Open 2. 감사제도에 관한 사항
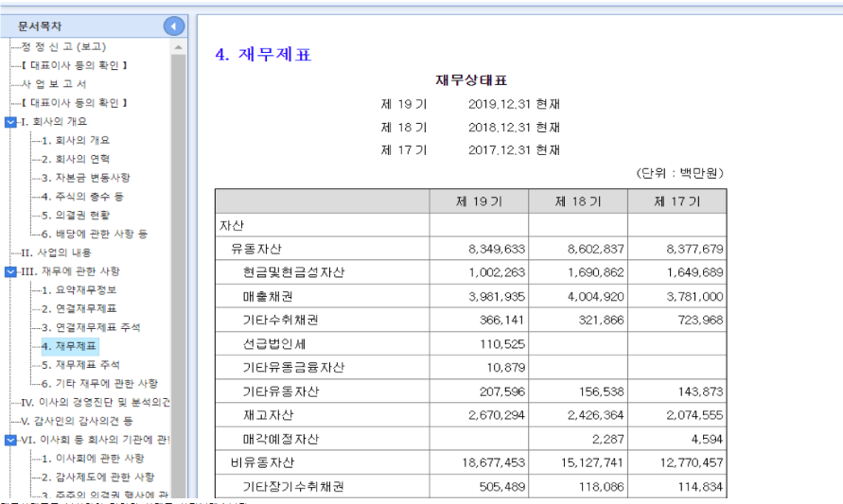Viewport: 843px width, 504px height. click(97, 478)
